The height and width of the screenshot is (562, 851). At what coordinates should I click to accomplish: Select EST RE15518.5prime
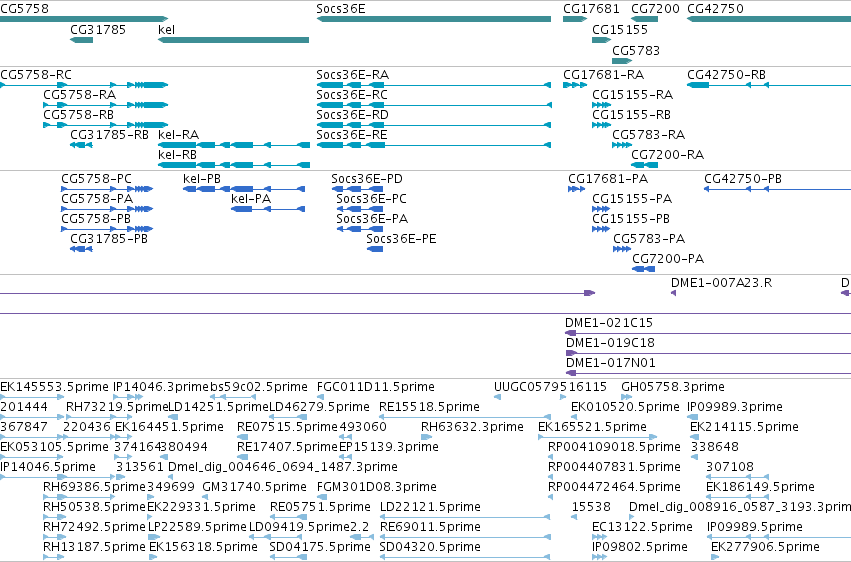coord(465,417)
